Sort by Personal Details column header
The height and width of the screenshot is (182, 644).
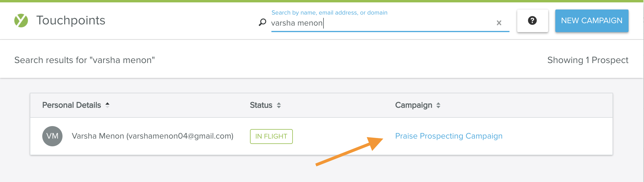click(x=71, y=105)
